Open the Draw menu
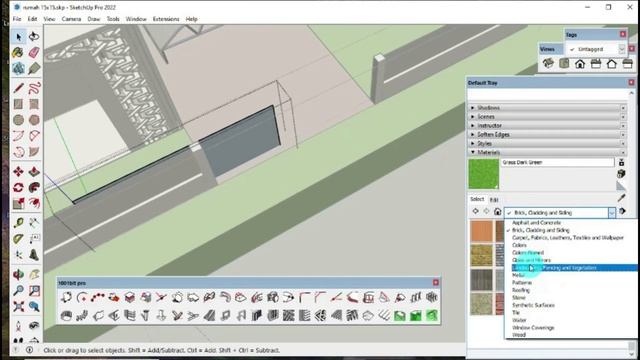This screenshot has width=640, height=360. pyautogui.click(x=93, y=19)
